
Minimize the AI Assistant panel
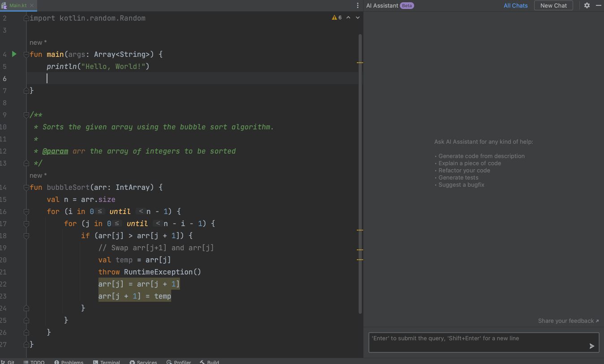point(598,5)
